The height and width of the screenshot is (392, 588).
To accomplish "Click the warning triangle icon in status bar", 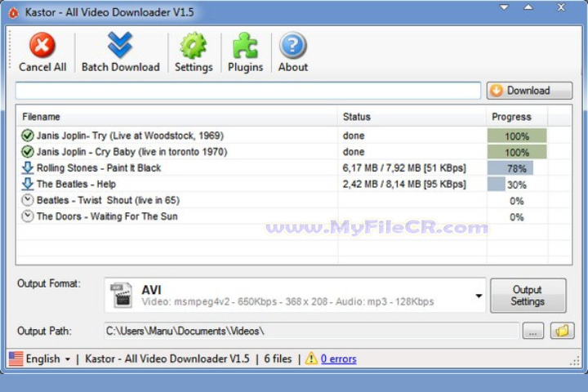I will (311, 359).
